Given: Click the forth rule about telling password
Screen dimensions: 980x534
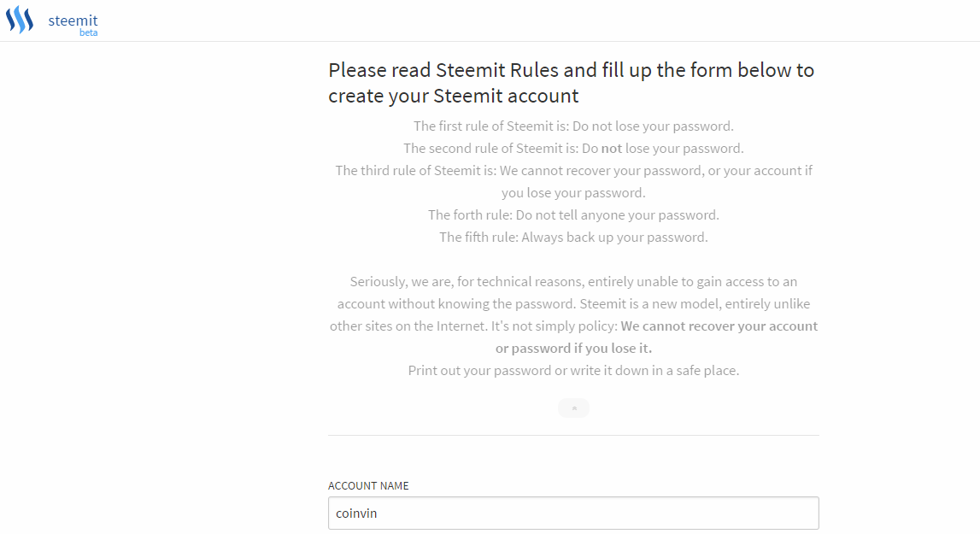Looking at the screenshot, I should pyautogui.click(x=573, y=214).
